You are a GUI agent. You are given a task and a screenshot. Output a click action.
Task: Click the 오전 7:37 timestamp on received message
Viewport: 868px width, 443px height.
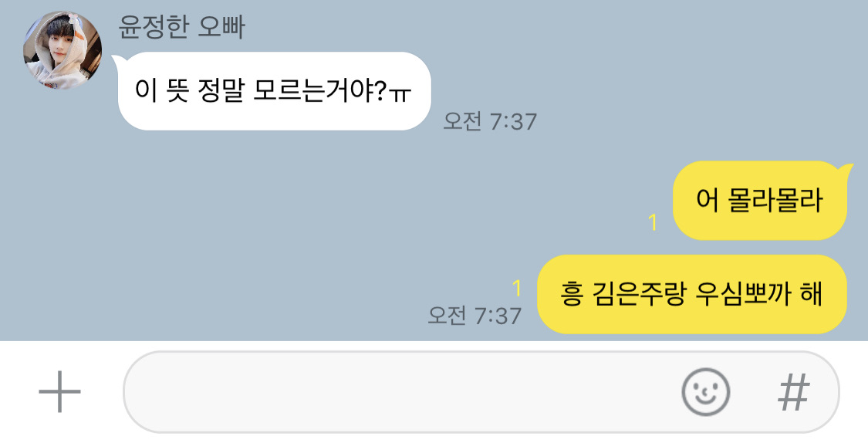(x=490, y=121)
